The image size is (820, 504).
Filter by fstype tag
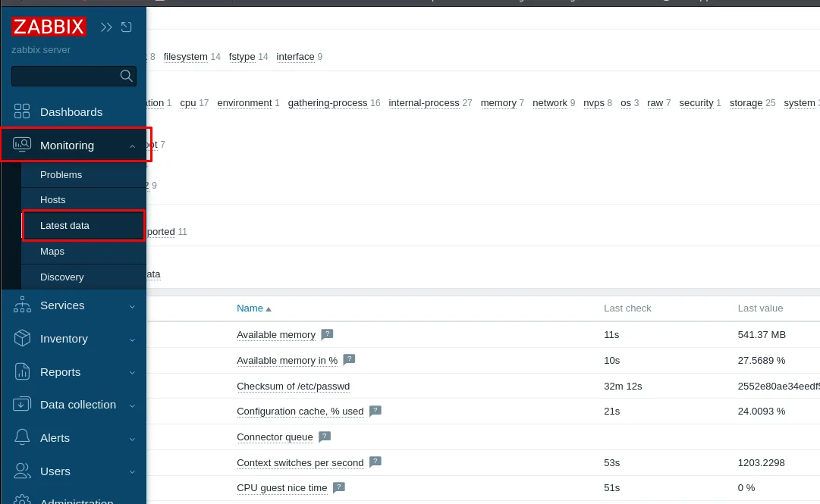click(x=242, y=56)
